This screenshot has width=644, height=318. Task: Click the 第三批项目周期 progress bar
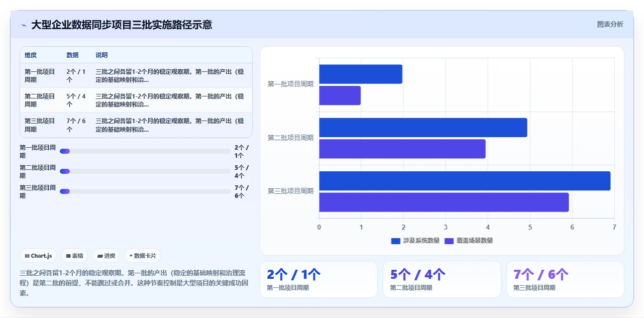point(145,191)
